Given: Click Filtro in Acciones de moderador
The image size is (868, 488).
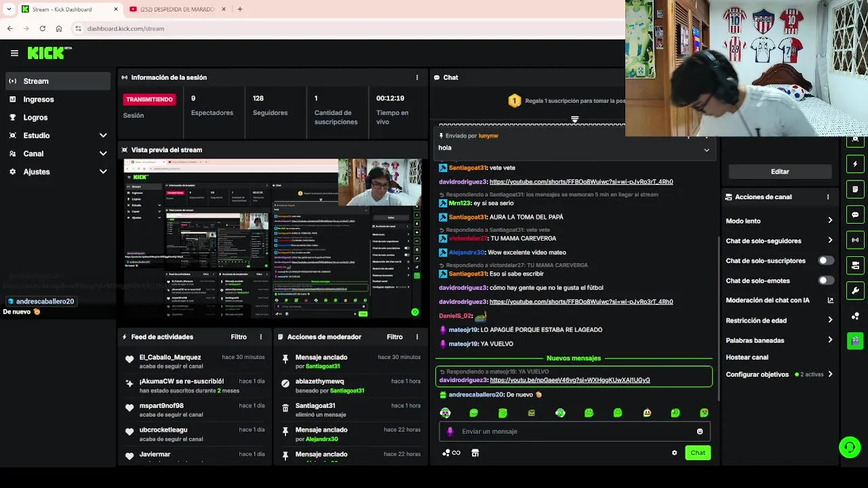Looking at the screenshot, I should pyautogui.click(x=395, y=337).
